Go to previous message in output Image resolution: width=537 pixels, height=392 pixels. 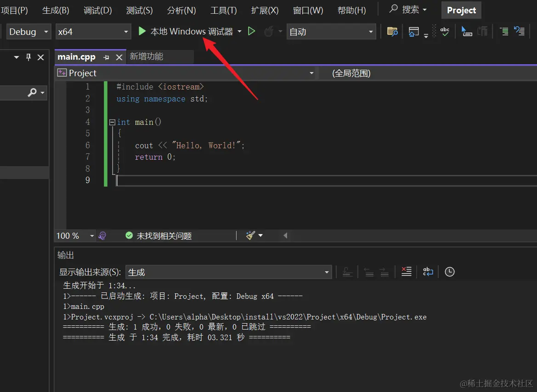click(x=369, y=272)
